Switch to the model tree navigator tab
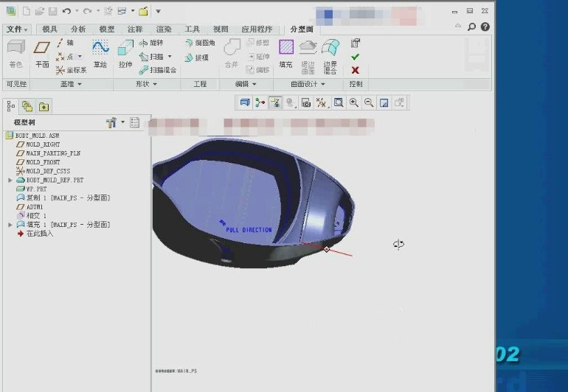 point(11,106)
